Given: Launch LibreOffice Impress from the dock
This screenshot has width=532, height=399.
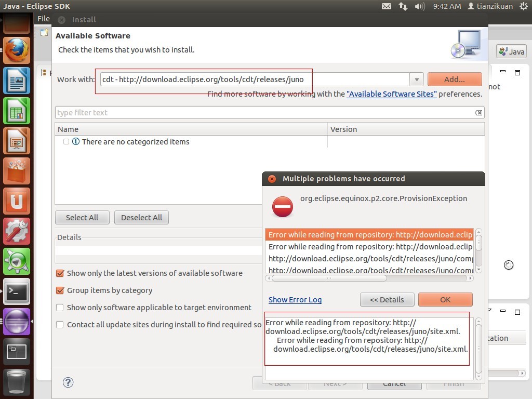Looking at the screenshot, I should click(16, 141).
